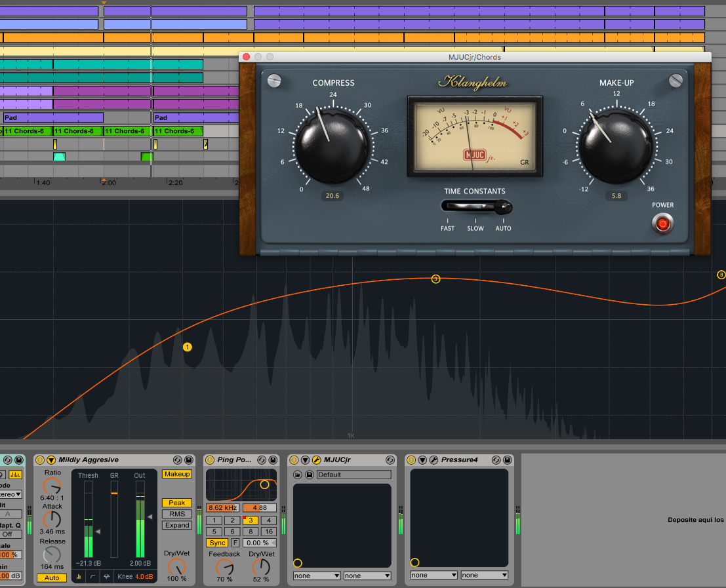This screenshot has width=726, height=588.
Task: Click the MAKE-UP knob on MJUCjr
Action: [616, 147]
